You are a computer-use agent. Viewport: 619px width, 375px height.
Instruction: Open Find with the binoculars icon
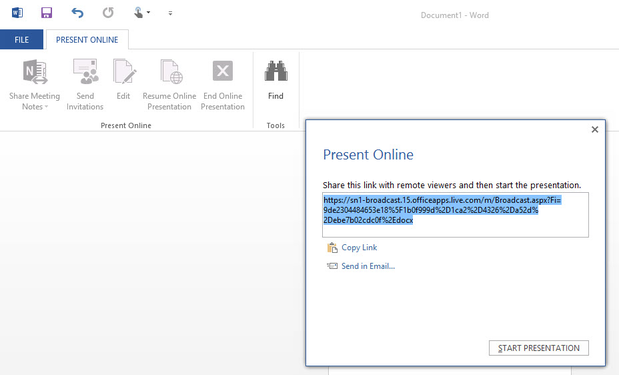pyautogui.click(x=276, y=80)
